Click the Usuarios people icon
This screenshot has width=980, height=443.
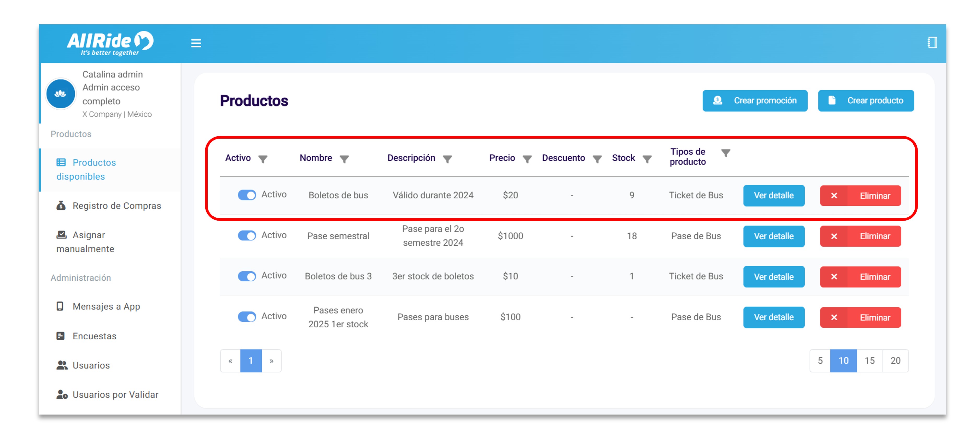pyautogui.click(x=62, y=365)
